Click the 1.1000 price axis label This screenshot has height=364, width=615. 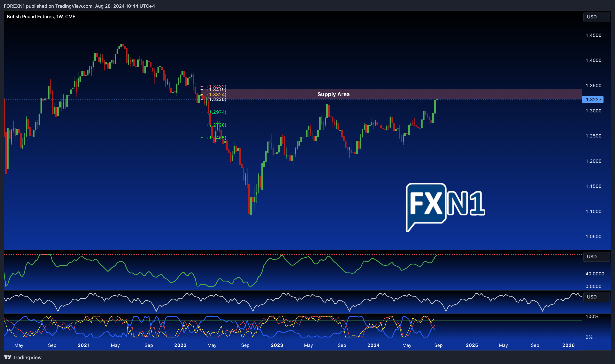pyautogui.click(x=593, y=211)
